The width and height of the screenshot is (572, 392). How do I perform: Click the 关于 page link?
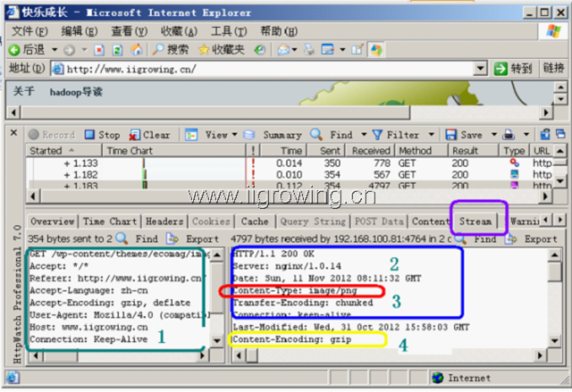click(24, 91)
